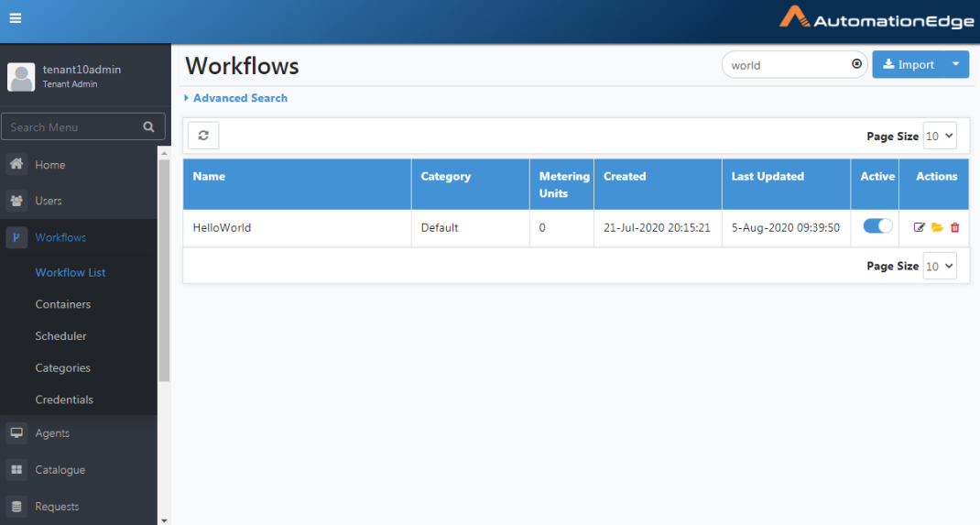This screenshot has height=525, width=980.
Task: Focus the Search Menu input field
Action: click(x=75, y=126)
